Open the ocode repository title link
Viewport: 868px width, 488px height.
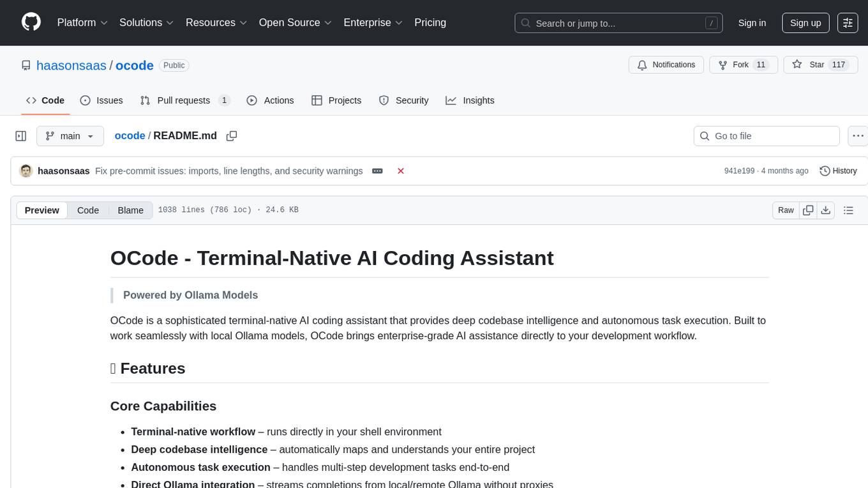(135, 65)
